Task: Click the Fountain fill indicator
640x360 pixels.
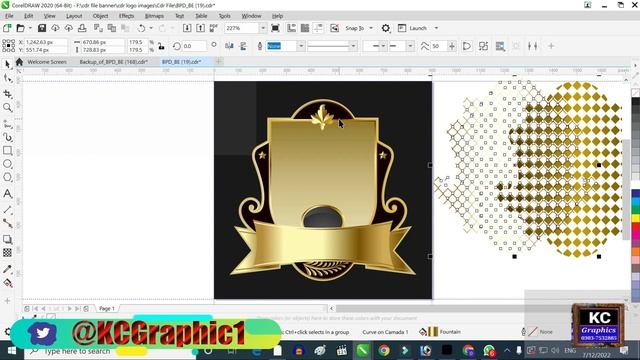Action: pos(440,332)
